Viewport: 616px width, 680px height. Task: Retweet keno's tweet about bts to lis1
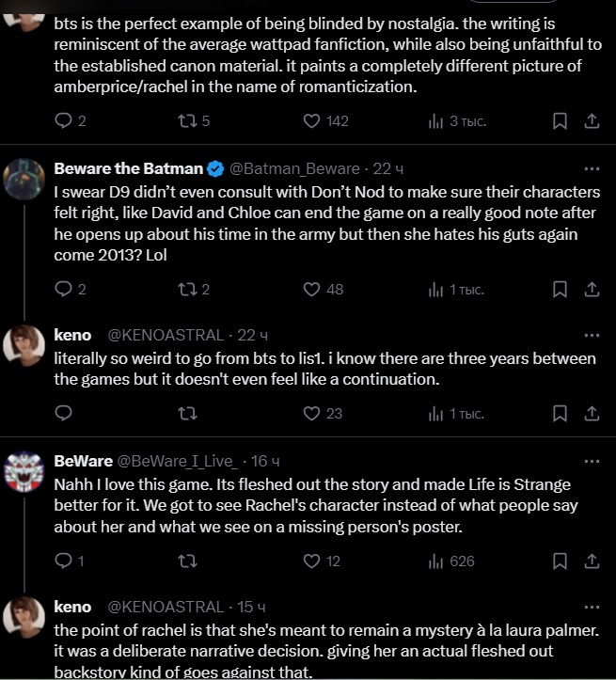pyautogui.click(x=187, y=413)
